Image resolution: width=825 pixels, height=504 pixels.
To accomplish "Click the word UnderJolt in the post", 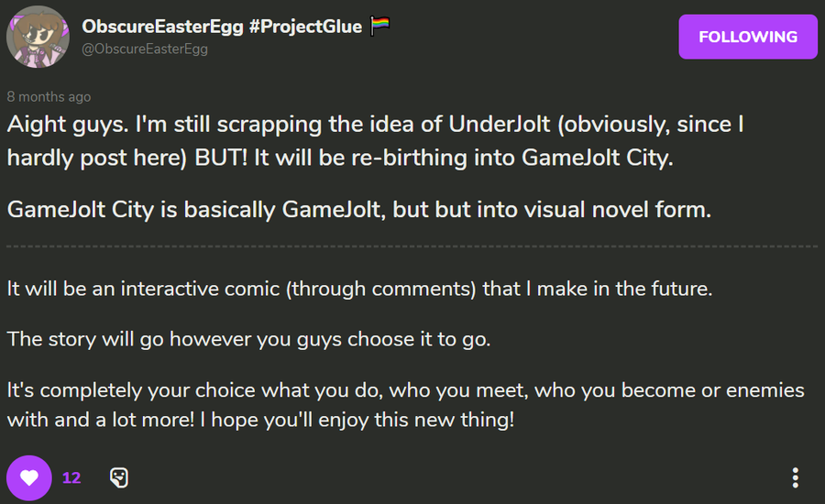I will pyautogui.click(x=499, y=125).
